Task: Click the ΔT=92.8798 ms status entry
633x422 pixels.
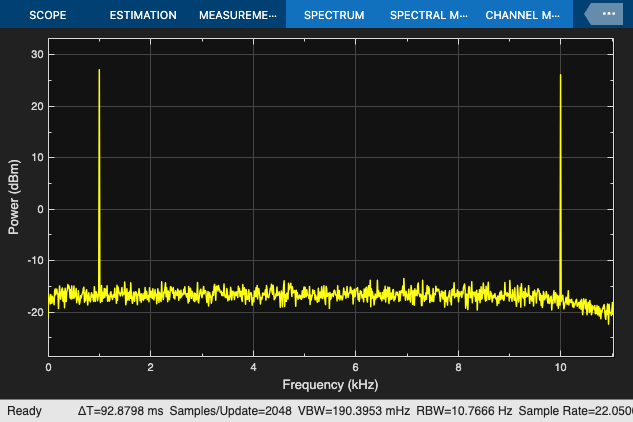Action: pyautogui.click(x=120, y=411)
